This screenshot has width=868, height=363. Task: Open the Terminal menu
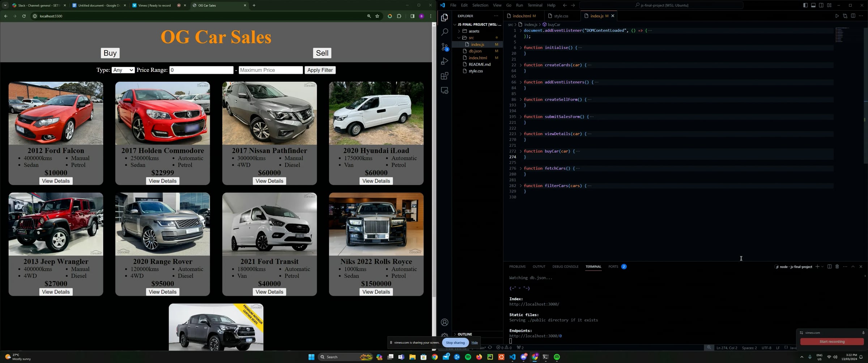pos(535,5)
